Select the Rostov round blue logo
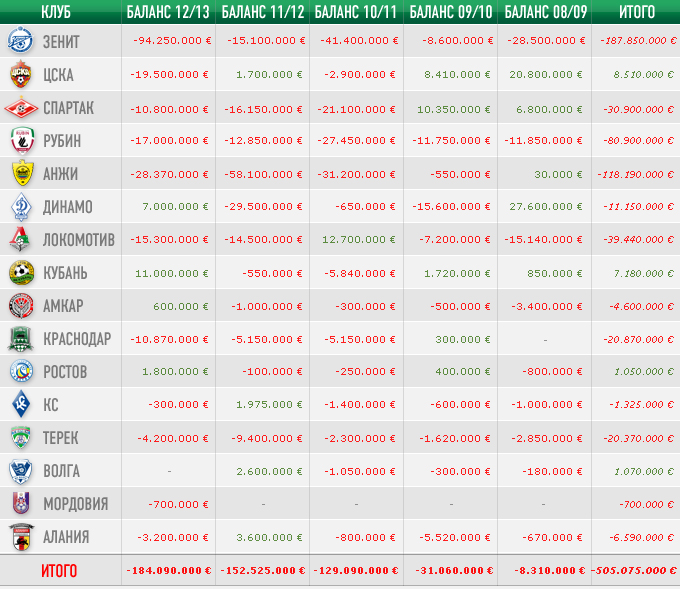 point(22,371)
